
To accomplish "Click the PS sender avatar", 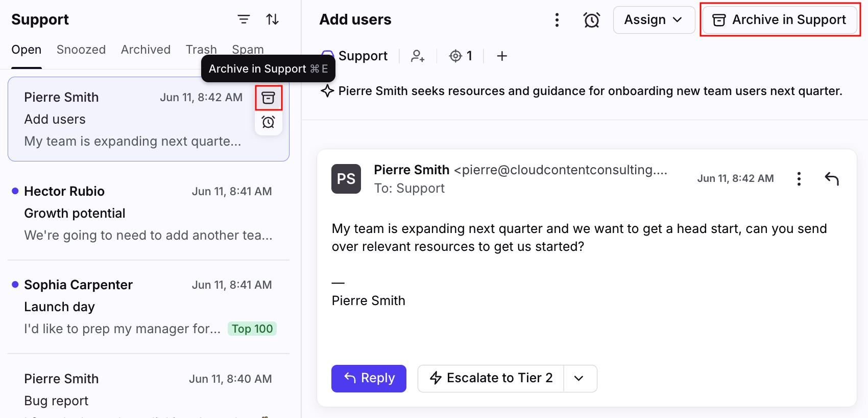I will coord(346,179).
